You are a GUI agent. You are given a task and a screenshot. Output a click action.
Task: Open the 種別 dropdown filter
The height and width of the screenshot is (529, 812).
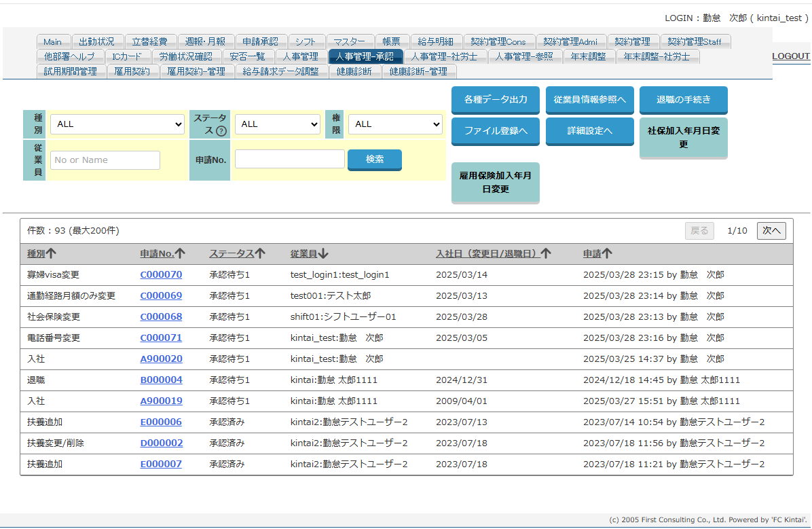117,124
